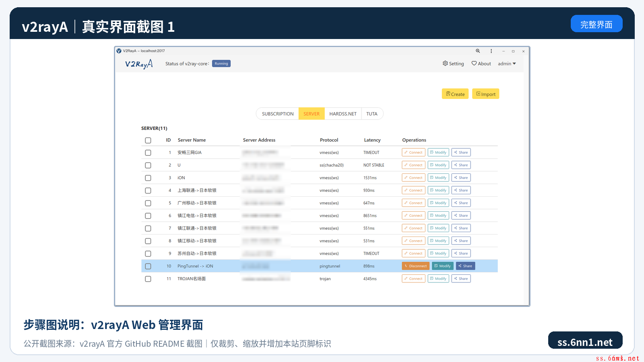644x362 pixels.
Task: Click the pingtunnel protocol cell
Action: [x=330, y=266]
